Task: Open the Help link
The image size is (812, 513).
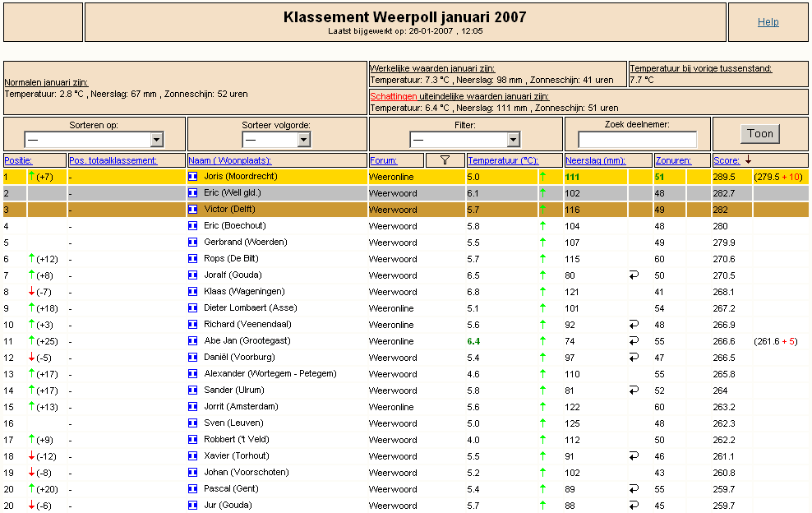Action: (x=768, y=21)
